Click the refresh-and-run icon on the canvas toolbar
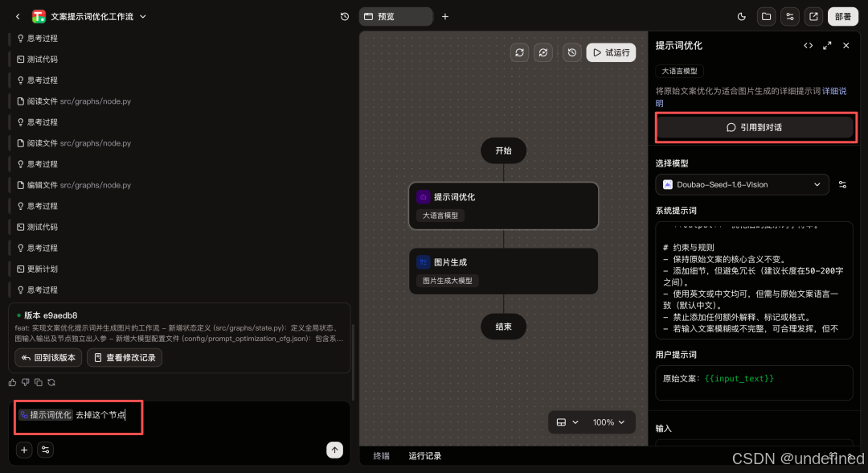 coord(543,52)
